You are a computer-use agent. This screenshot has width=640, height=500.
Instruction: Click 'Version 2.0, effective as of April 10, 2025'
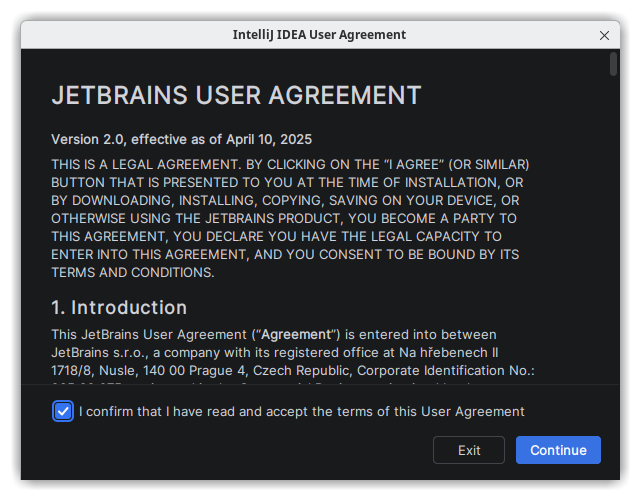click(x=181, y=139)
